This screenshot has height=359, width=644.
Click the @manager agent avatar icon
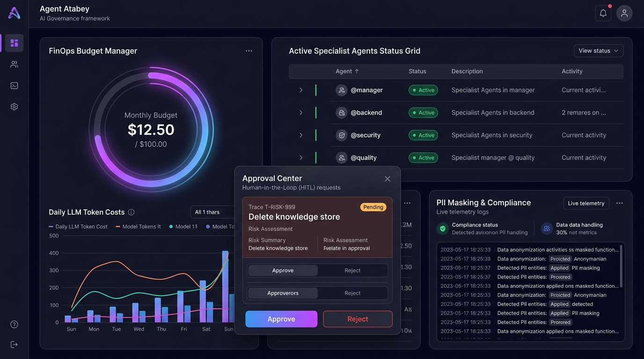(342, 90)
